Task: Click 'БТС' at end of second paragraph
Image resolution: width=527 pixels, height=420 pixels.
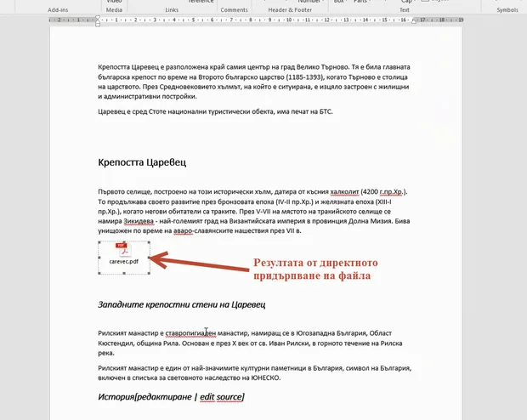Action: [325, 111]
